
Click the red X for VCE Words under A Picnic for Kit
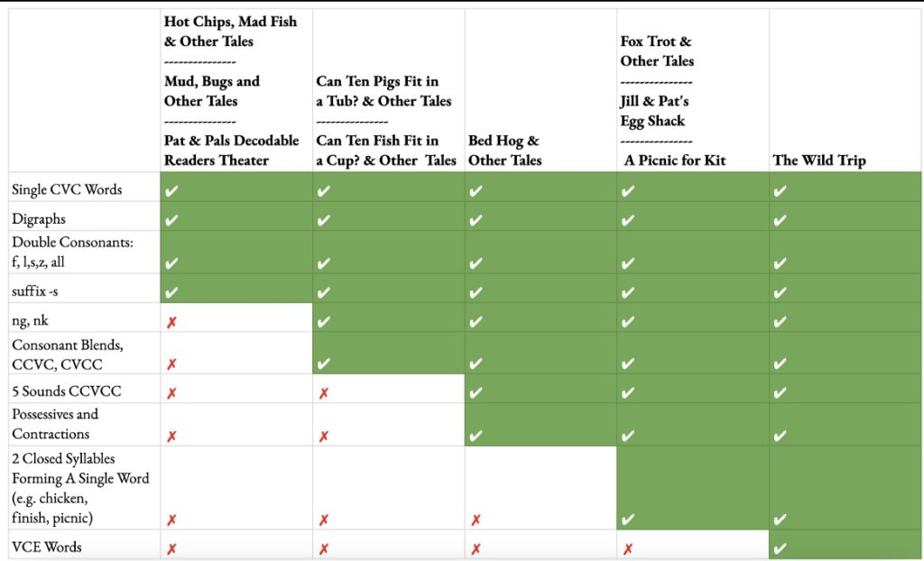(x=628, y=548)
